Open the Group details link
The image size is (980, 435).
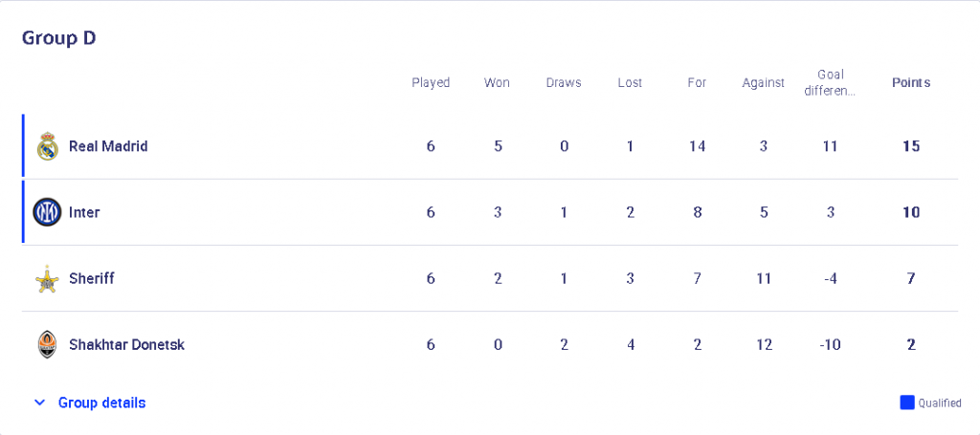point(101,403)
